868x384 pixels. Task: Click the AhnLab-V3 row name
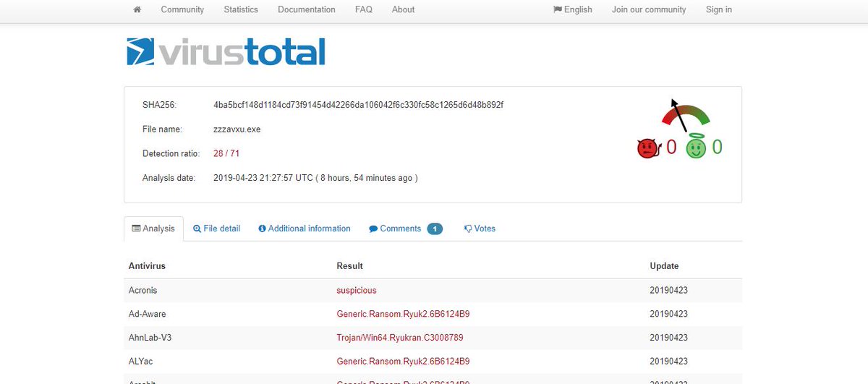[x=150, y=338]
